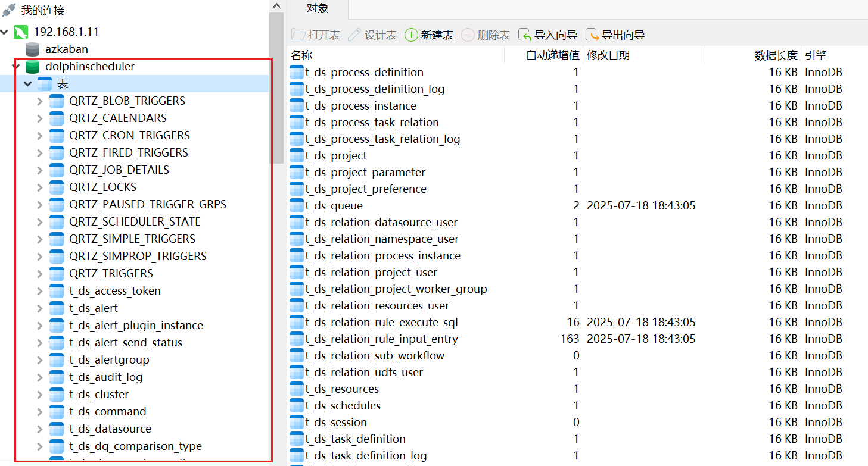Expand t_ds_audit_log tree node
This screenshot has width=868, height=466.
[x=39, y=377]
